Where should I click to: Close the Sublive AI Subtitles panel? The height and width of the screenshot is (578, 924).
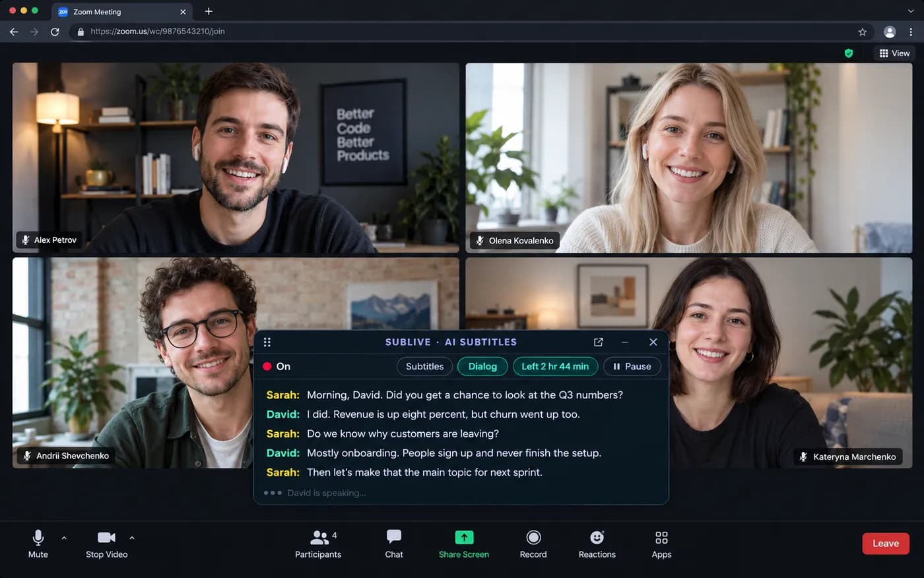tap(653, 342)
